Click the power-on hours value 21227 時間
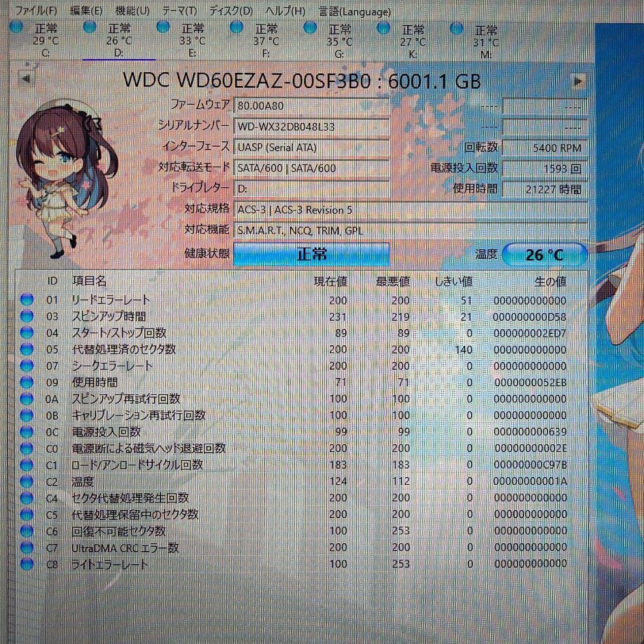Screen dimensions: 644x644 click(544, 190)
